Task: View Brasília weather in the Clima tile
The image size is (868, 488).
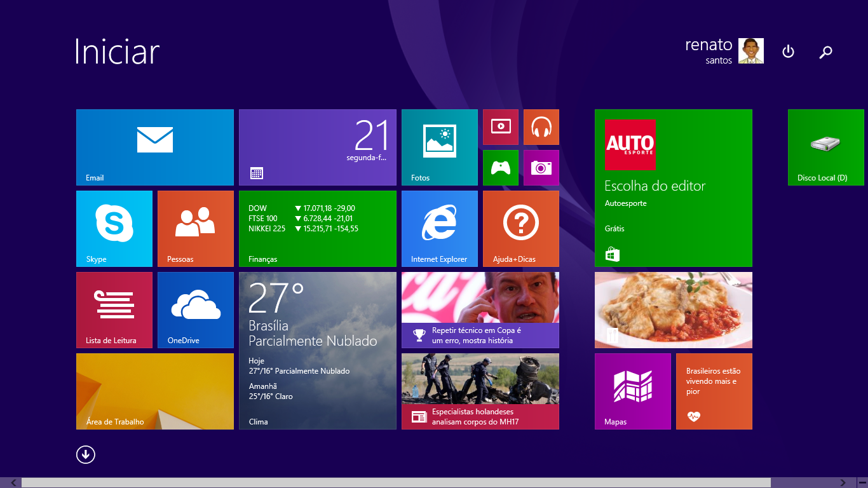Action: pos(317,350)
